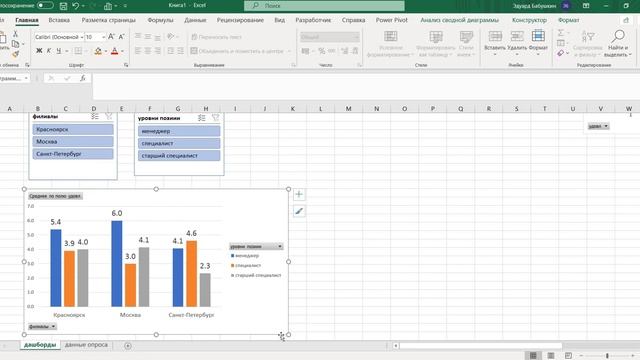Select старший специалист slicer item
This screenshot has height=360, width=640.
pos(179,156)
